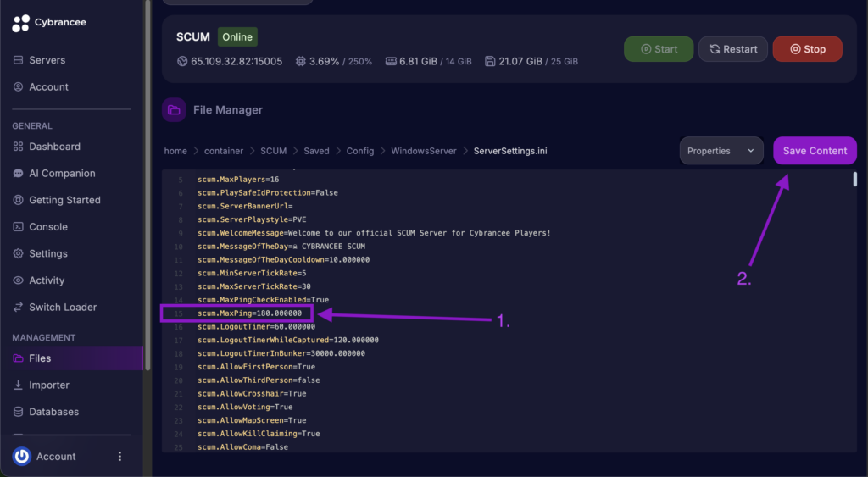Click the scum.AllowCrosshair=True line

click(252, 393)
